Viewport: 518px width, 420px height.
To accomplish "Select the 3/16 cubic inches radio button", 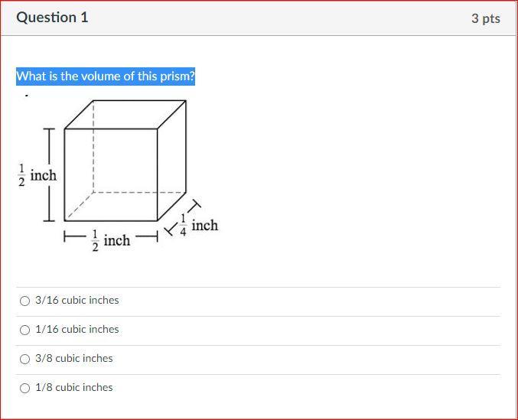I will (x=24, y=301).
